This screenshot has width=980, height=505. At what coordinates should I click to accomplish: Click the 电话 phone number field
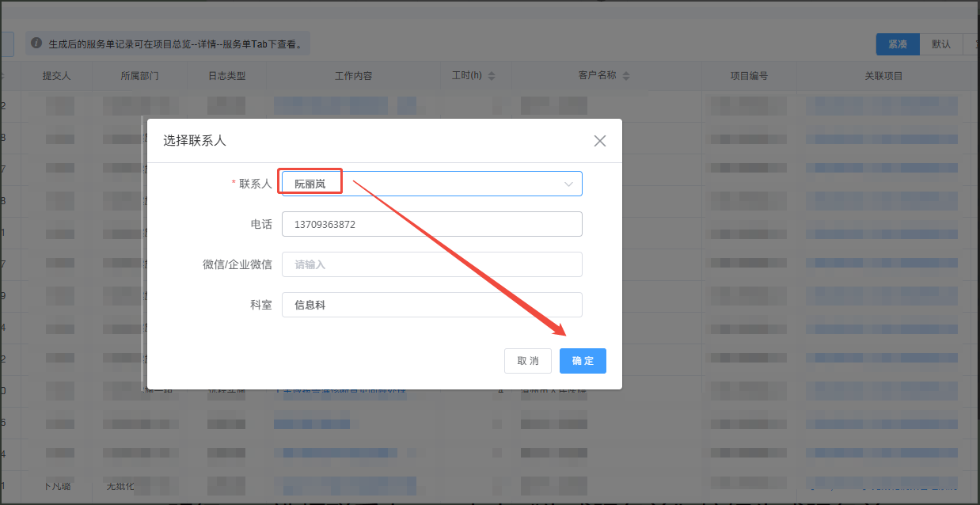coord(431,224)
